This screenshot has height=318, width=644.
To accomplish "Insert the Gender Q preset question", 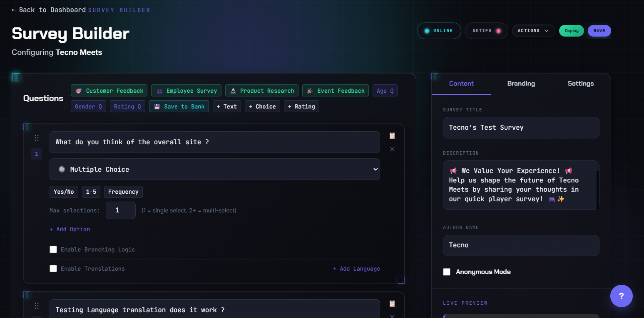I will (x=88, y=106).
